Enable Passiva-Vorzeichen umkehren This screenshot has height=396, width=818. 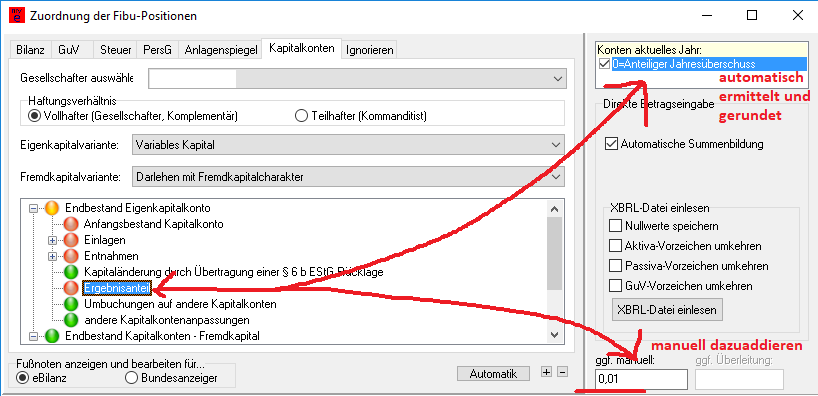(x=616, y=266)
